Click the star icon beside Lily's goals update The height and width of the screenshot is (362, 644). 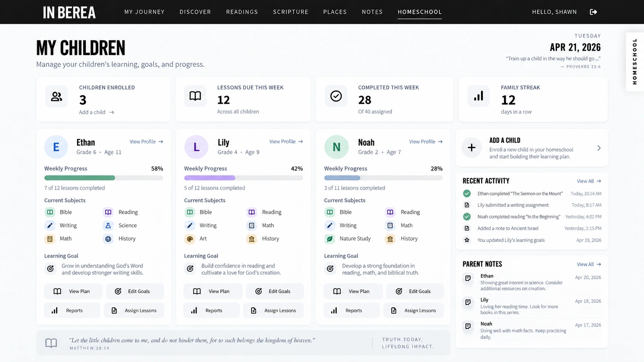(x=467, y=240)
